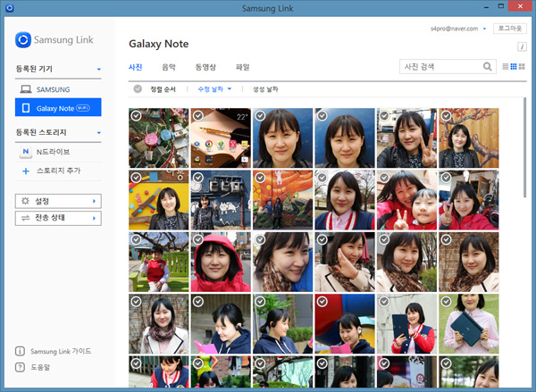This screenshot has height=392, width=536.
Task: Select Galaxy Note device in sidebar
Action: 58,107
